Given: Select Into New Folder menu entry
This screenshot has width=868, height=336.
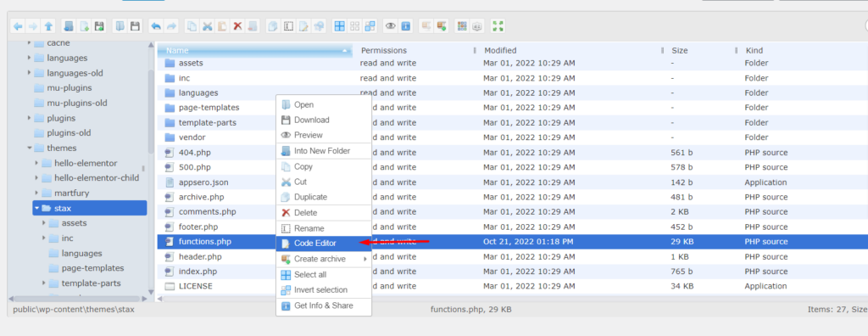Looking at the screenshot, I should pyautogui.click(x=323, y=151).
